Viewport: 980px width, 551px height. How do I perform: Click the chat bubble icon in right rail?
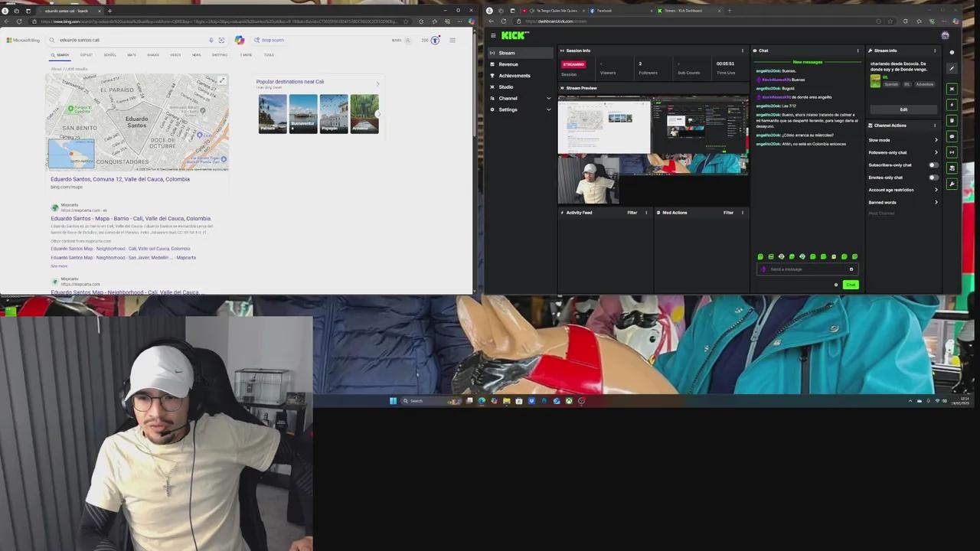952,136
